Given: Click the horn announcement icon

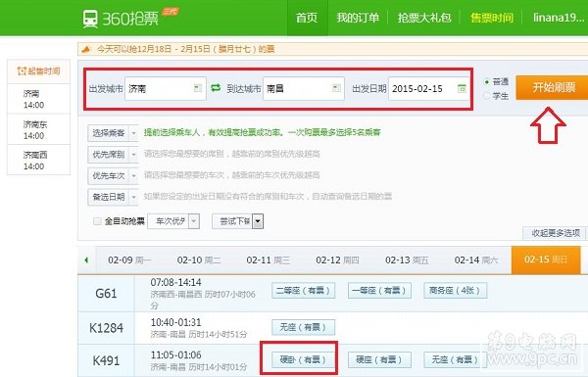Looking at the screenshot, I should pos(86,49).
